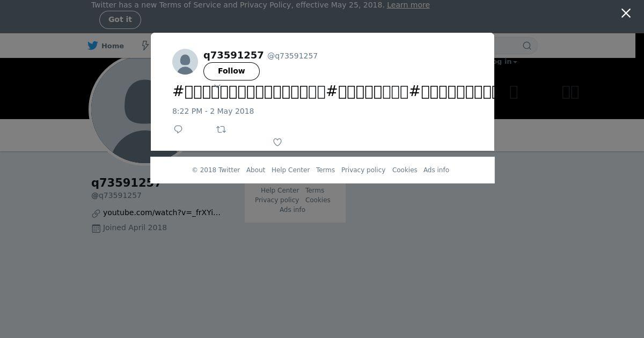Open the tweet timestamp 8:22 PM link
Screen dimensions: 644x338
tap(213, 111)
